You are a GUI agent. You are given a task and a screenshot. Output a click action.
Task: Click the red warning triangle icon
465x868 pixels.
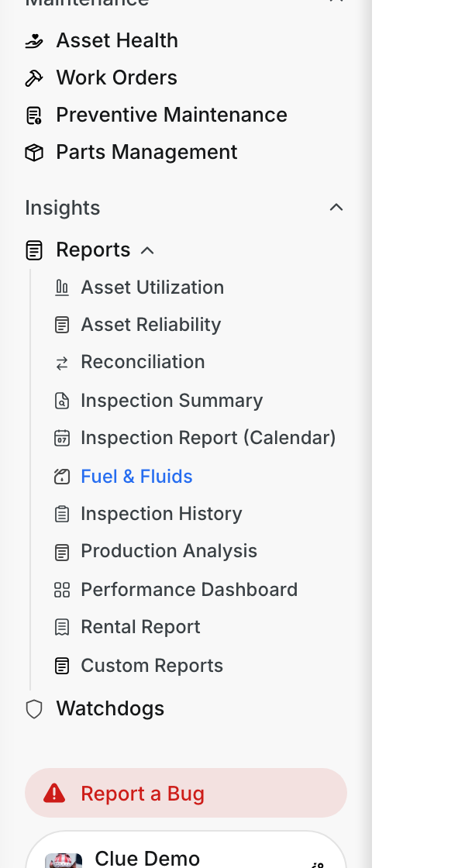[54, 794]
